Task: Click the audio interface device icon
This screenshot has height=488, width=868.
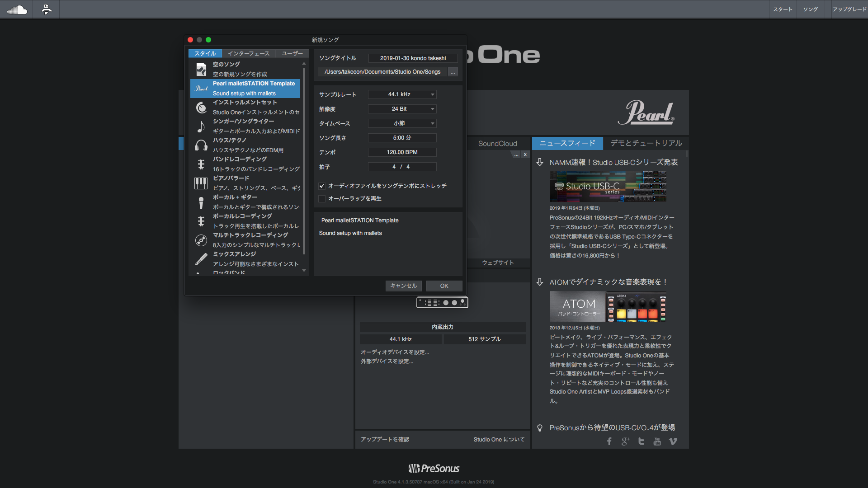Action: 442,303
